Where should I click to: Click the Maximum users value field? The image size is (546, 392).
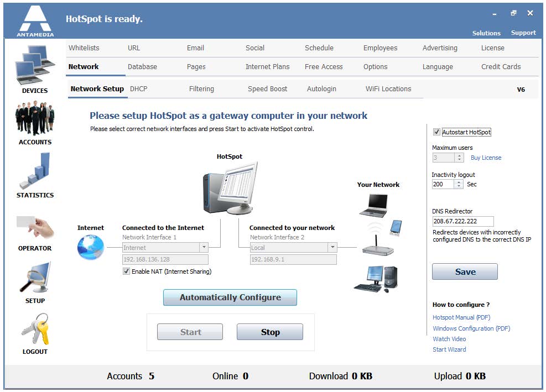click(x=444, y=158)
